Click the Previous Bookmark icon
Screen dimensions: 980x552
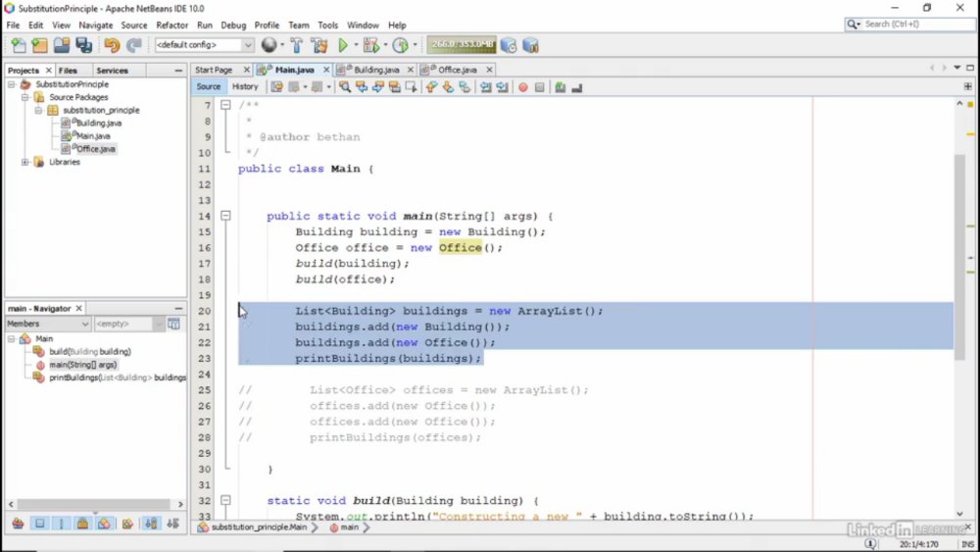pos(431,87)
